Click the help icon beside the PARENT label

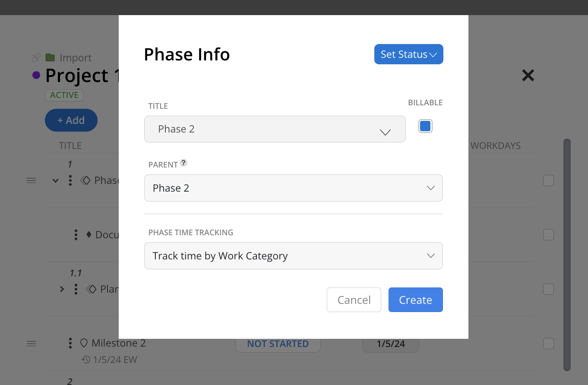(183, 163)
